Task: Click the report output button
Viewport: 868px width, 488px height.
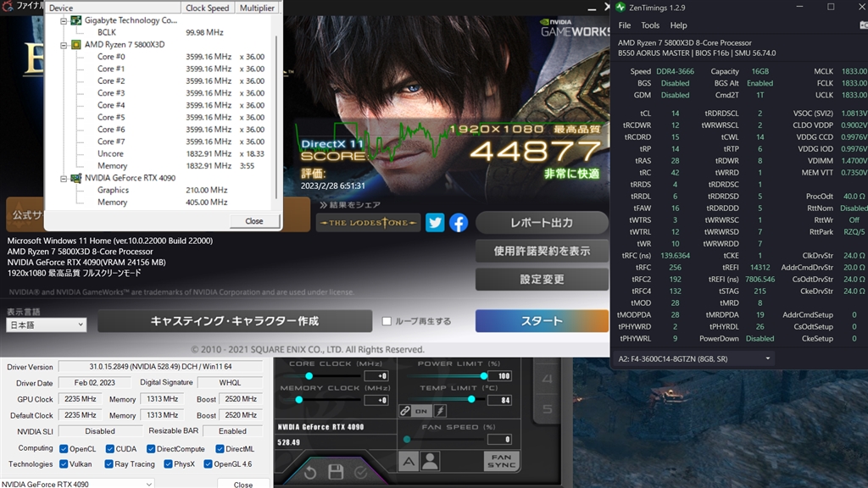Action: (x=542, y=223)
